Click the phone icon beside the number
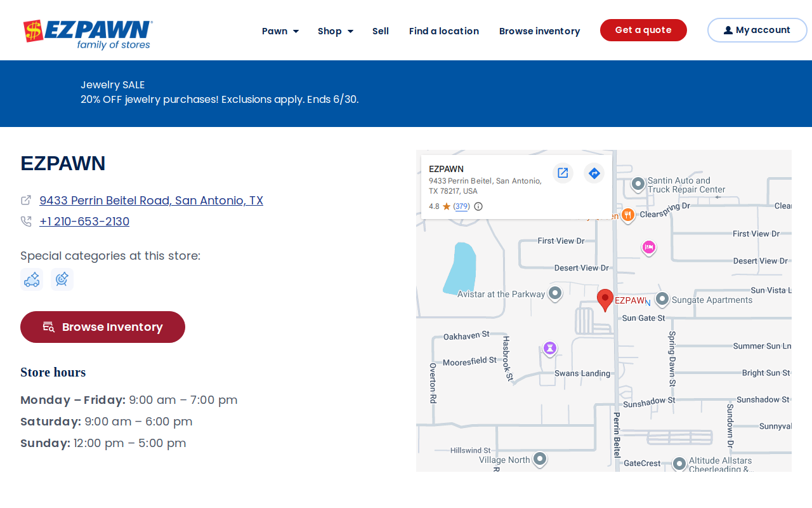812x508 pixels. pyautogui.click(x=26, y=222)
